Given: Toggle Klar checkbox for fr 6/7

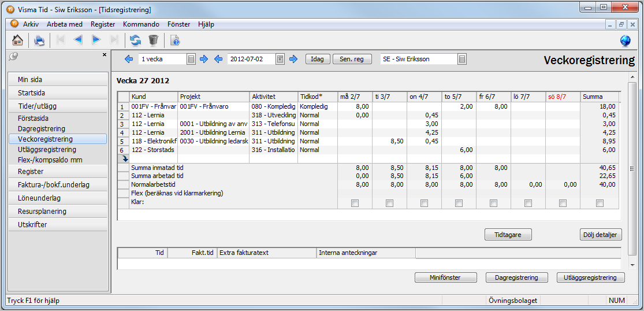Looking at the screenshot, I should pos(494,203).
